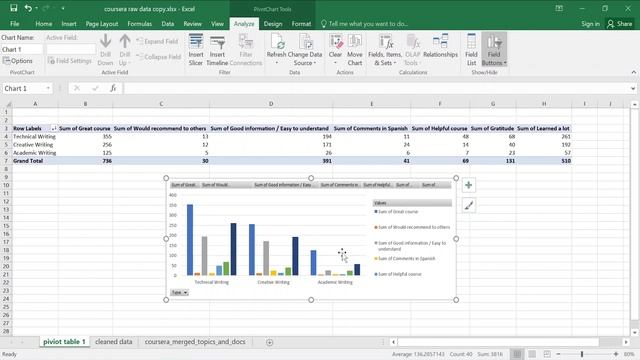640x360 pixels.
Task: Click the horizontal scrollbar right arrow
Action: click(x=626, y=342)
